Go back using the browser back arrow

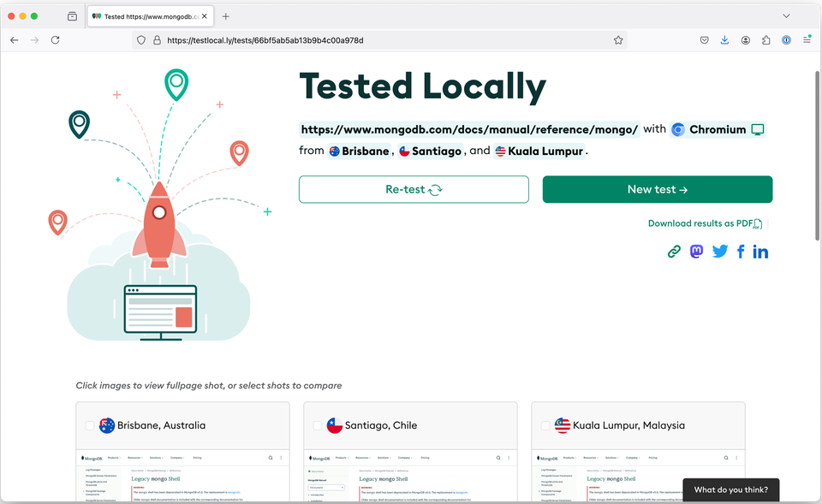tap(15, 40)
